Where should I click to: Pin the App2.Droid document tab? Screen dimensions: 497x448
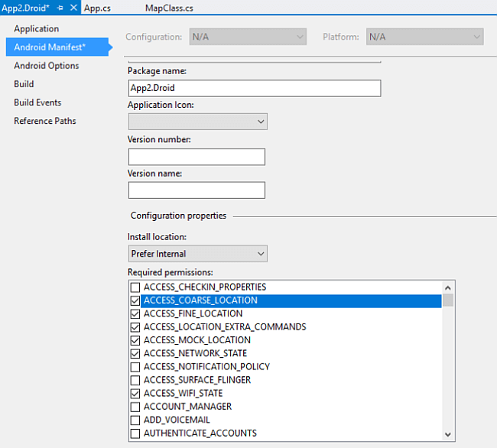pos(60,8)
